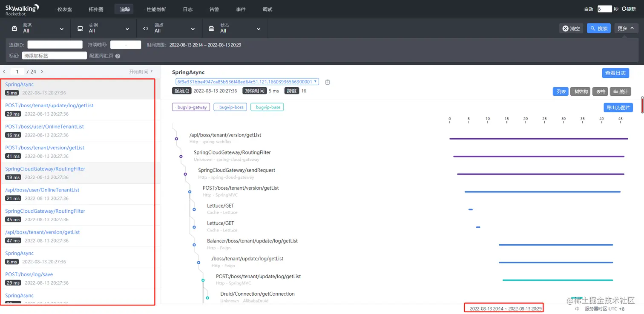Click the node circle beside the Druid/Connection/getConnection span

(x=207, y=297)
